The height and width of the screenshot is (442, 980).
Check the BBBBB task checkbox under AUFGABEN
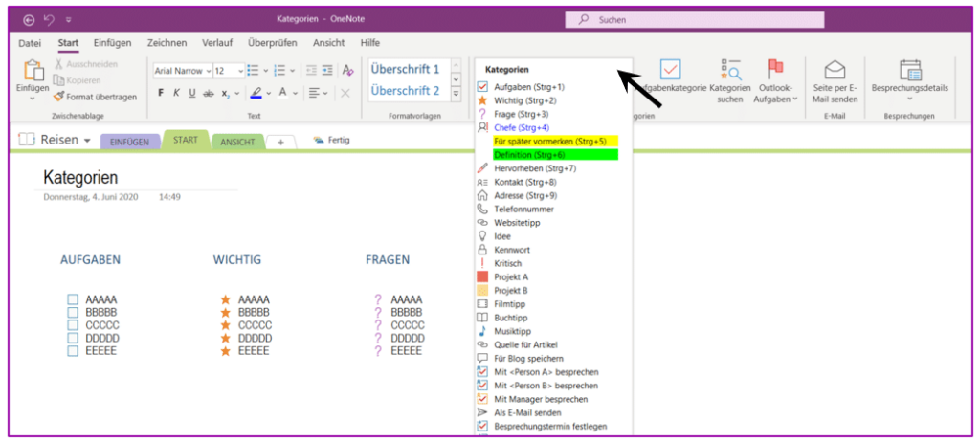click(73, 312)
